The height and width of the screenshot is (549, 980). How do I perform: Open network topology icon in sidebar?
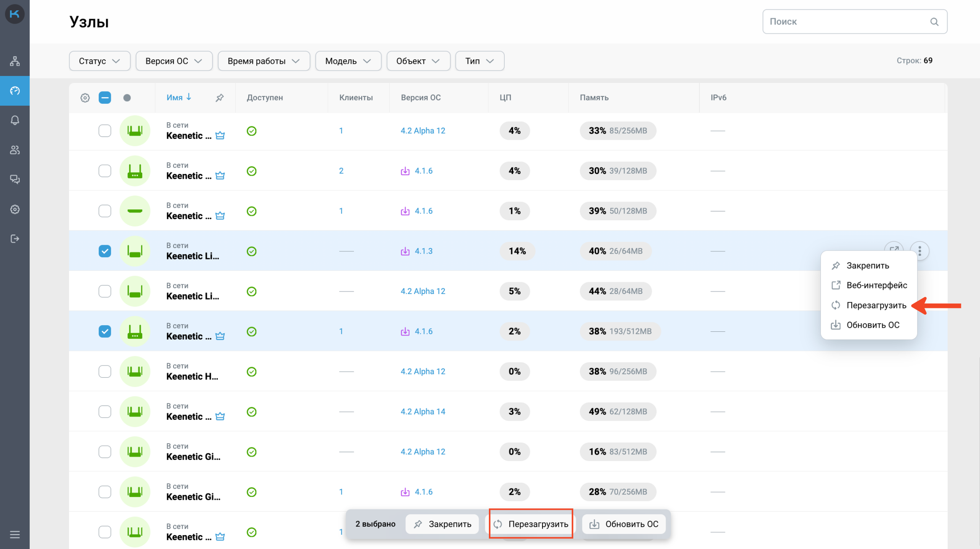15,61
